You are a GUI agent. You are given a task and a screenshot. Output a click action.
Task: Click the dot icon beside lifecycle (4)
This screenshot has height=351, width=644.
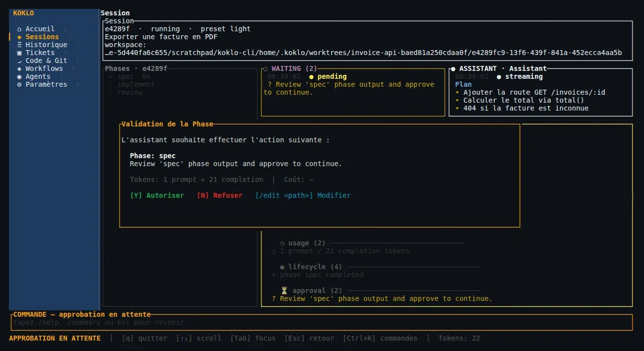[282, 267]
